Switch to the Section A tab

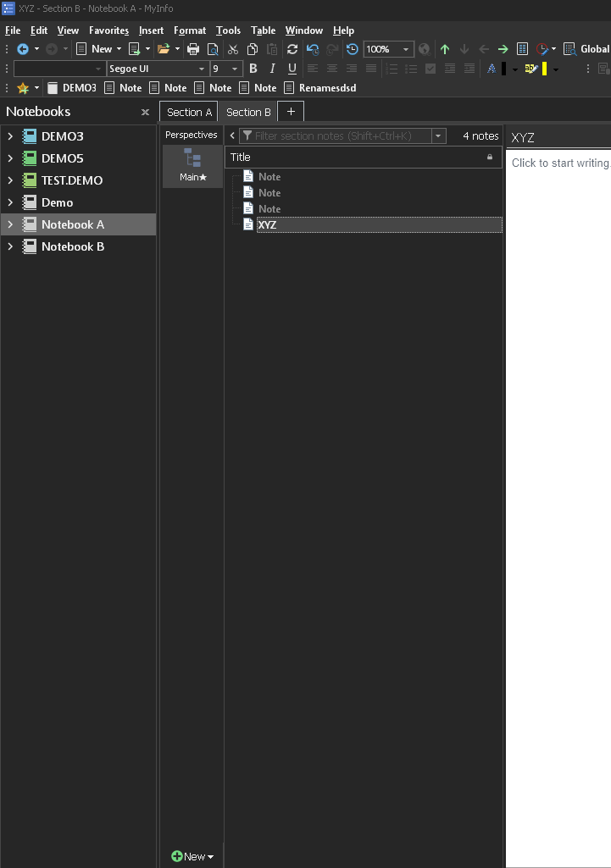coord(189,112)
